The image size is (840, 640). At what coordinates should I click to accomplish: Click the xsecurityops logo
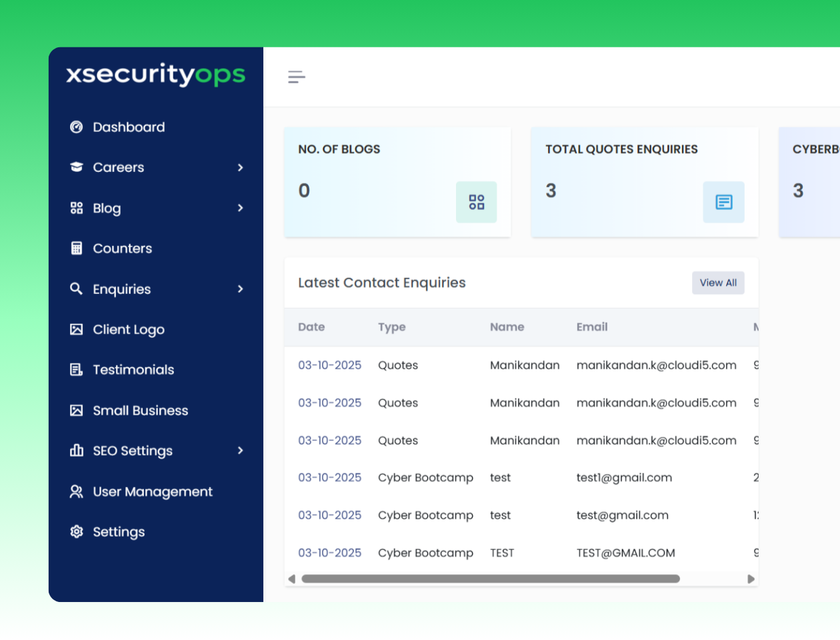(156, 75)
